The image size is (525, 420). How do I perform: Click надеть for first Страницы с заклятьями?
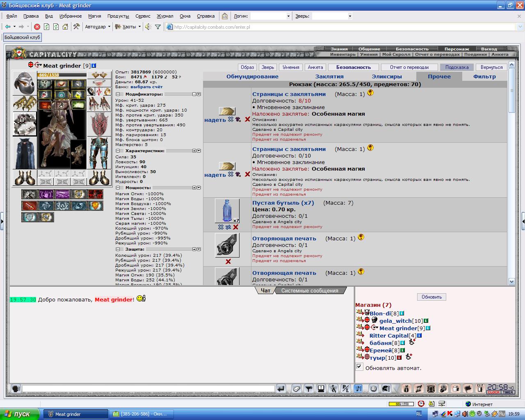point(215,120)
